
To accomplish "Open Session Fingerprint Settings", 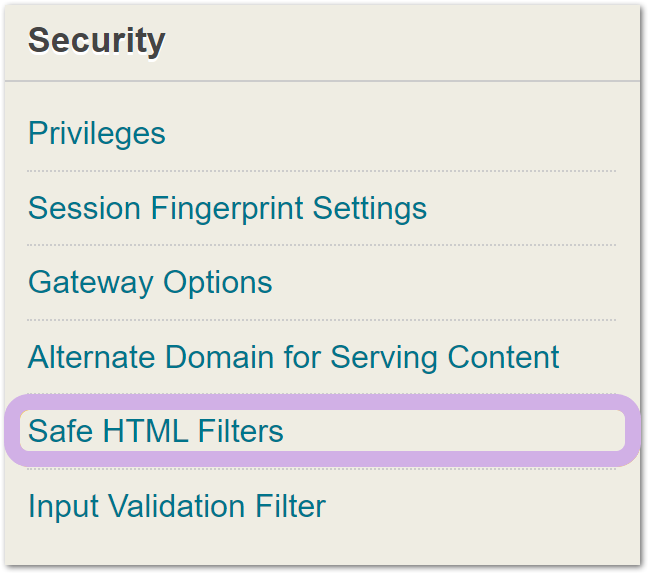I will [227, 208].
